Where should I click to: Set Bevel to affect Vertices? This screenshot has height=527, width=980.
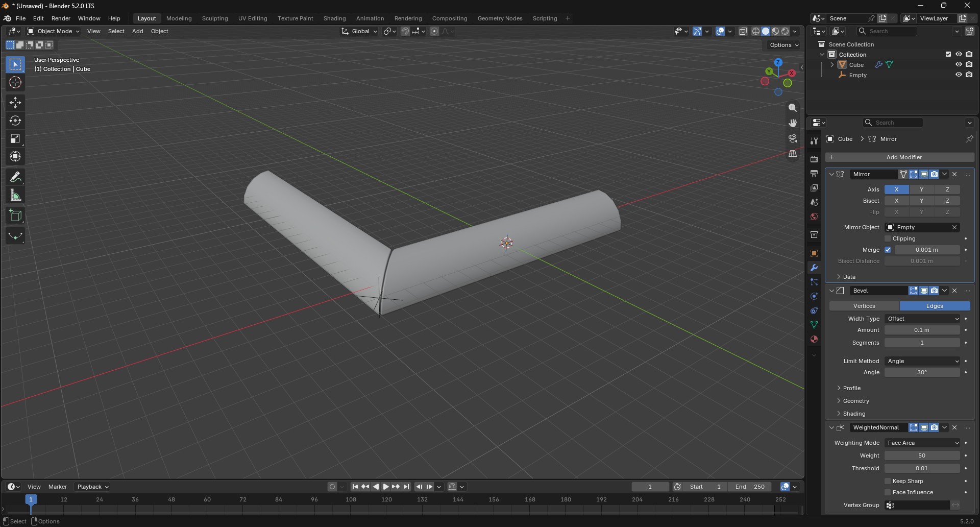[864, 306]
